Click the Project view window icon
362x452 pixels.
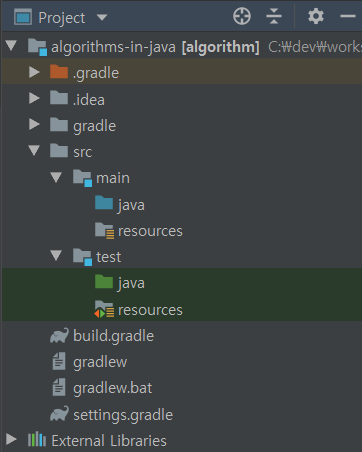pos(23,17)
